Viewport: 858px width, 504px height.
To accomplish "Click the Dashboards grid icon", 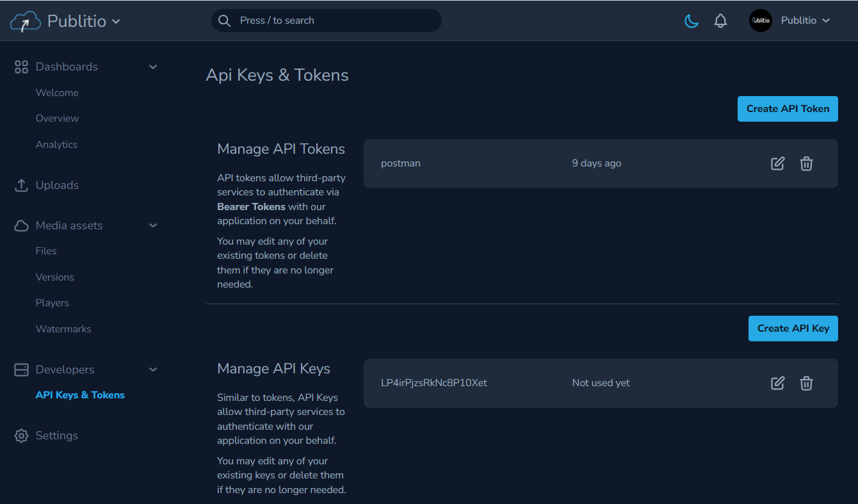I will 21,67.
